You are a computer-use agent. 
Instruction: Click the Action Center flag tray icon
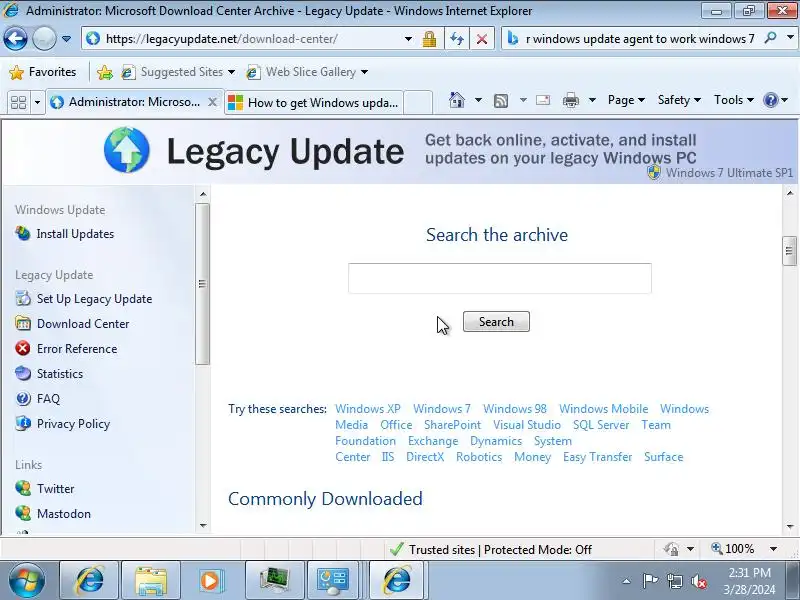click(650, 581)
